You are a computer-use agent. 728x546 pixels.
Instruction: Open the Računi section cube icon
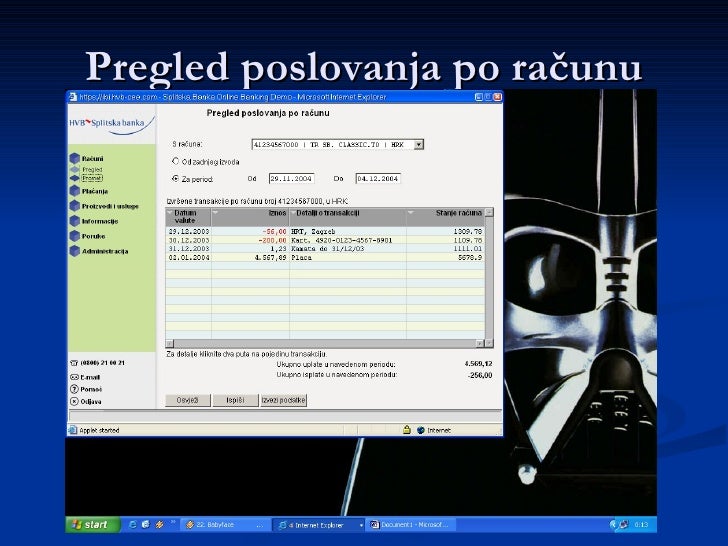(75, 158)
